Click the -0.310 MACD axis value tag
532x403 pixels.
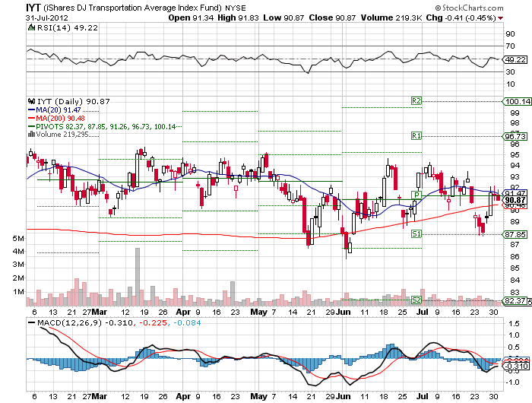516,366
